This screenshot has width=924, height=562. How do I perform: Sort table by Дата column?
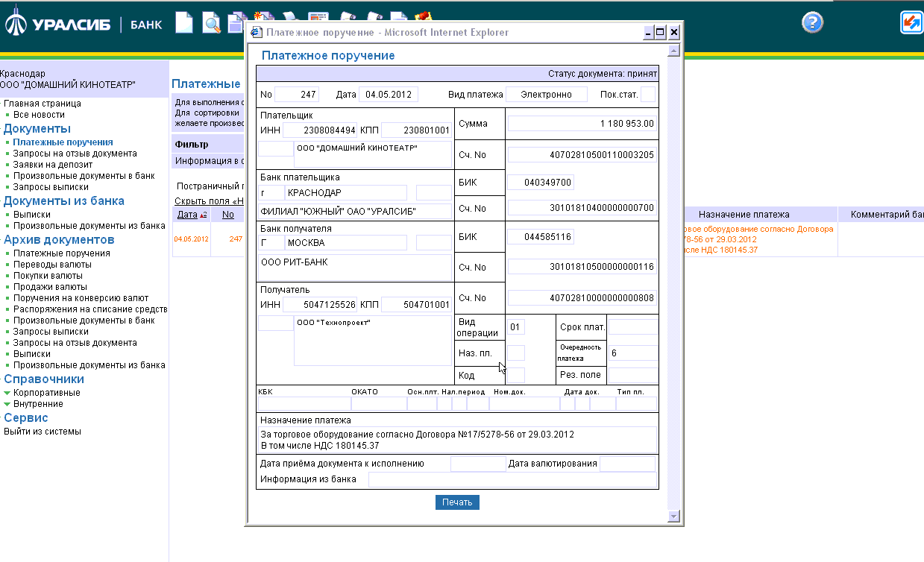[187, 215]
